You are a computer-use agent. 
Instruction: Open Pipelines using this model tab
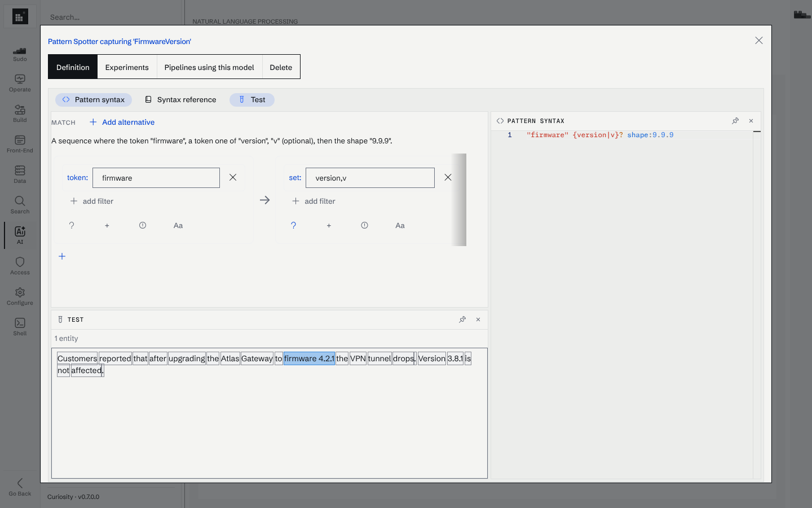[209, 67]
